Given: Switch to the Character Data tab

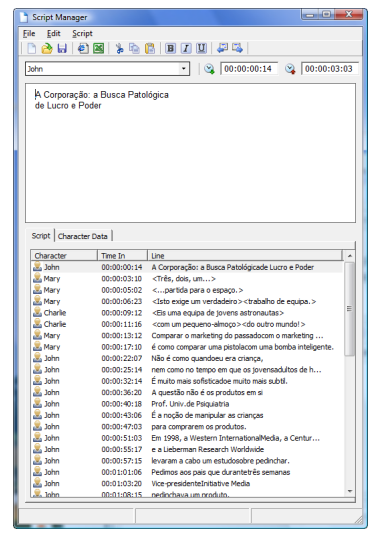Looking at the screenshot, I should (x=83, y=236).
